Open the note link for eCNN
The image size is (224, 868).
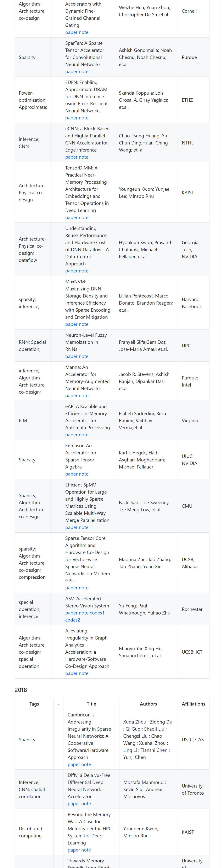coord(83,157)
